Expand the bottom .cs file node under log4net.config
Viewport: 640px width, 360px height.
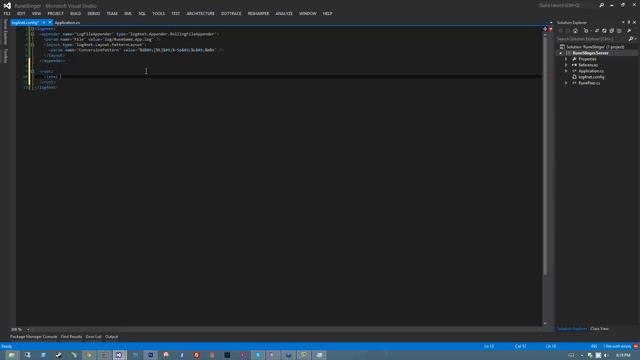click(x=566, y=83)
